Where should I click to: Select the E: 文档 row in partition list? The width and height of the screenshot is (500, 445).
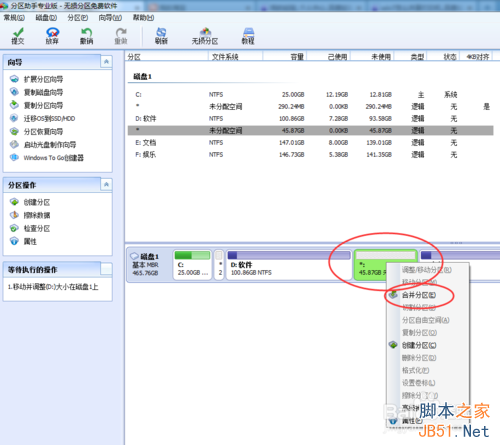coord(310,143)
